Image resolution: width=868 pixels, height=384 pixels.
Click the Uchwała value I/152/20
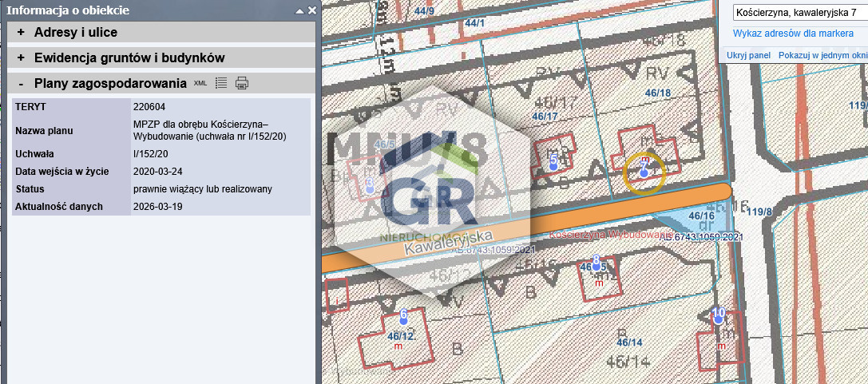tap(153, 154)
